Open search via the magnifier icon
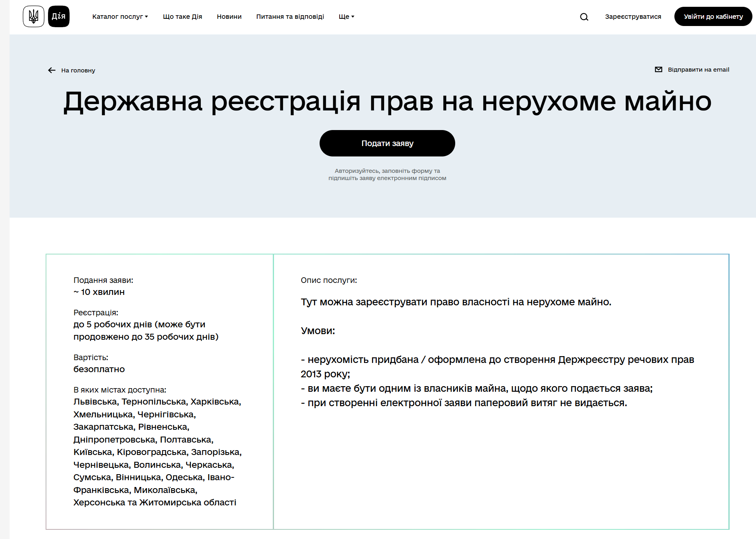This screenshot has width=756, height=539. click(584, 17)
